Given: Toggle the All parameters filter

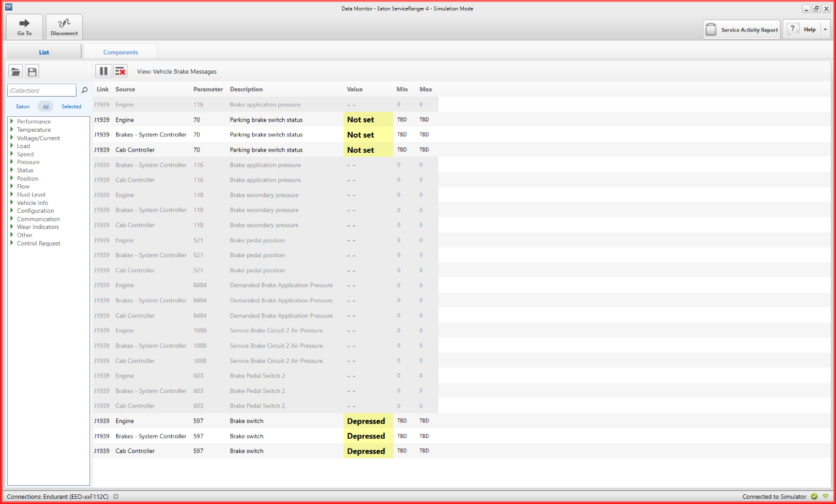Looking at the screenshot, I should point(45,106).
